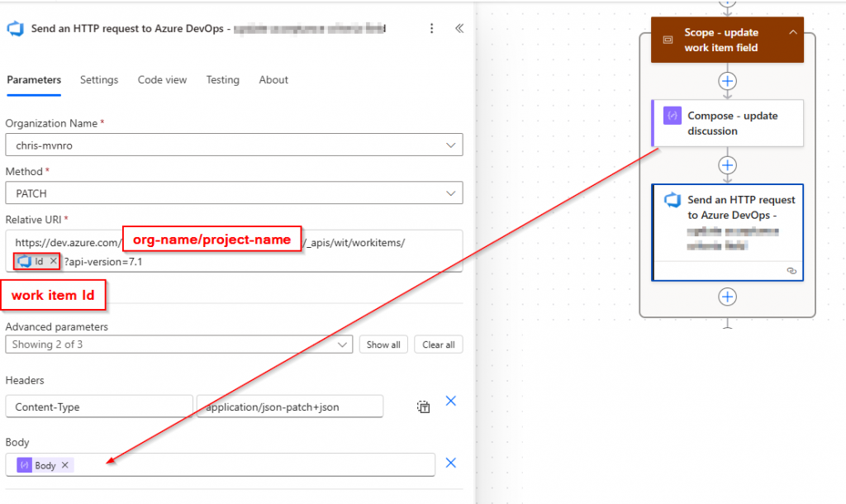Open the Code view tab
846x504 pixels.
(x=162, y=80)
